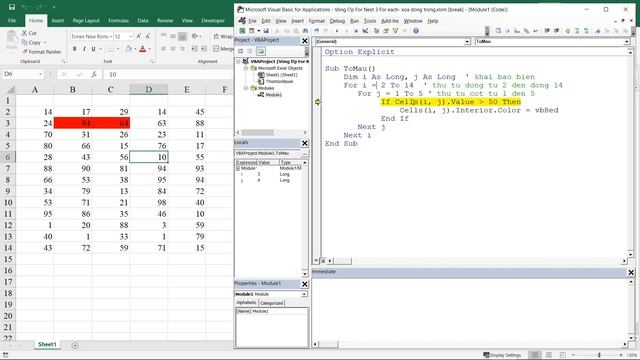Select Sheet1 (Sheet1) in project tree
The width and height of the screenshot is (640, 360).
click(281, 75)
